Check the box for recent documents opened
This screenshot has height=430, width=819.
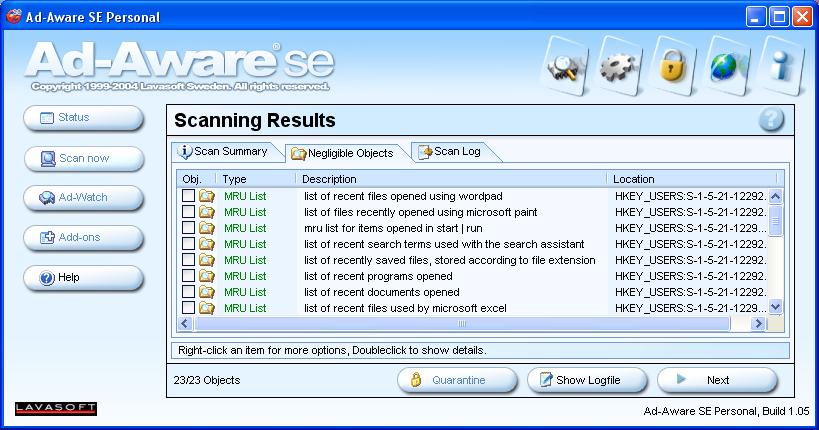pos(189,292)
